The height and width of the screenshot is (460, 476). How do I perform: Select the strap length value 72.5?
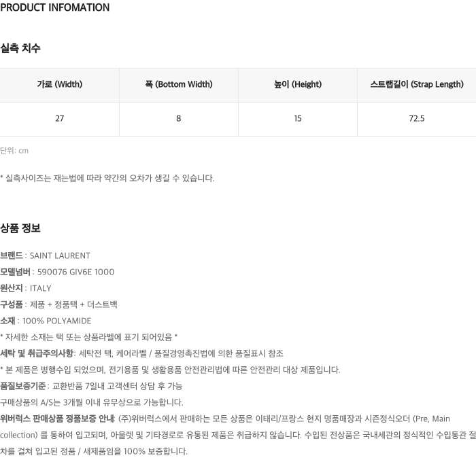[416, 118]
